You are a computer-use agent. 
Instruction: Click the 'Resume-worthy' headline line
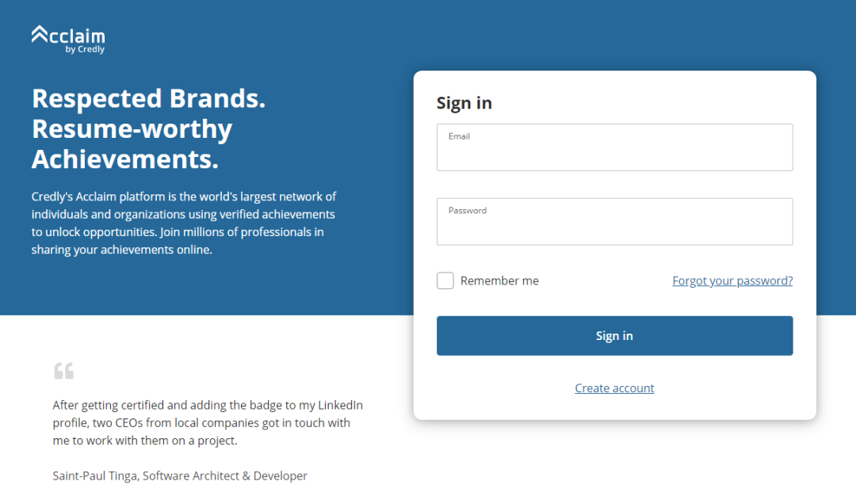pyautogui.click(x=132, y=129)
